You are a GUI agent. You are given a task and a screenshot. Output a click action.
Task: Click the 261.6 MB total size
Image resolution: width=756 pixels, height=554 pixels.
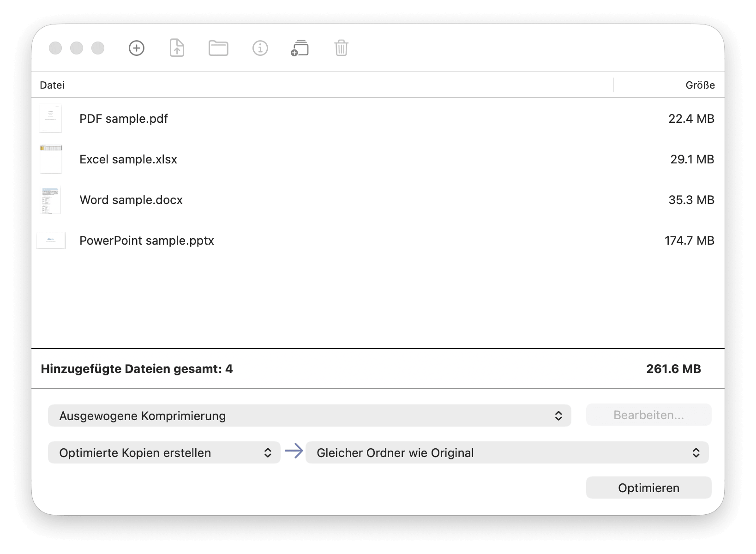[673, 368]
